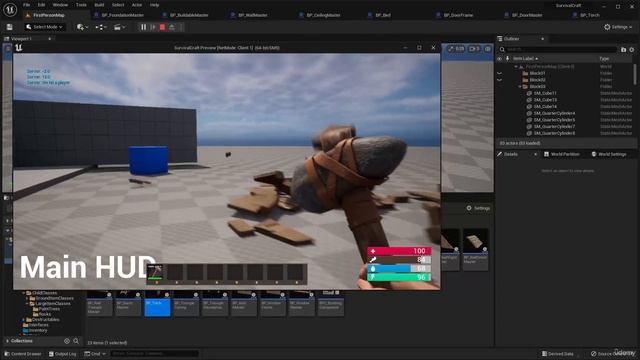
Task: Select SM_Cube11 in the Outliner
Action: [x=545, y=93]
